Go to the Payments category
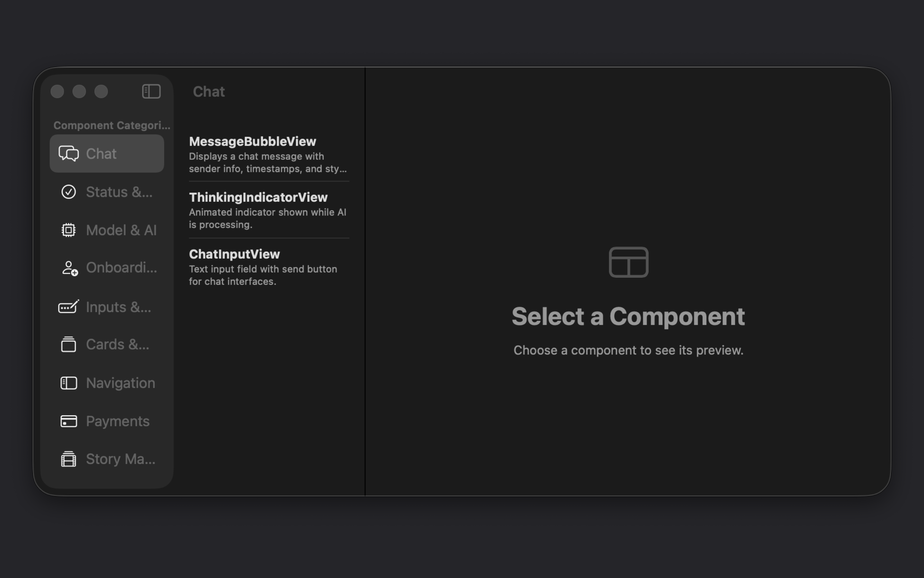 tap(107, 421)
